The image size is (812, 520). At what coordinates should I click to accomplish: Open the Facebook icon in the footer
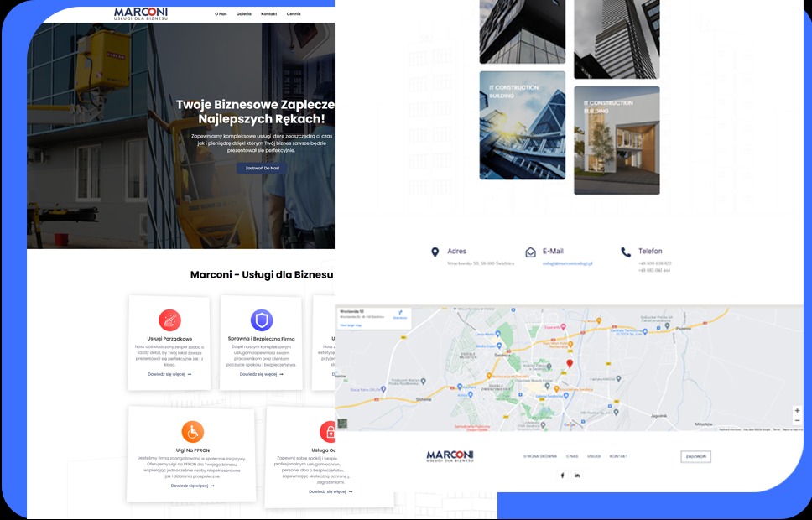pos(563,475)
